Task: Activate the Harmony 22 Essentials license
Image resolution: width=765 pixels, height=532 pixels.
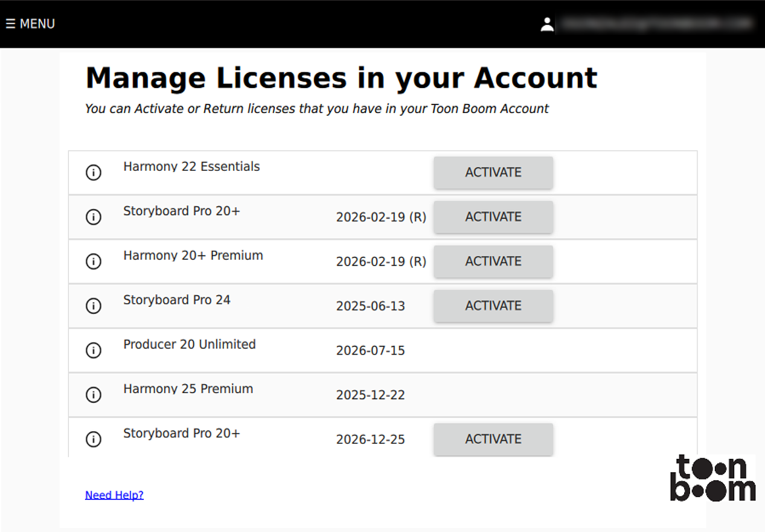Action: (493, 173)
